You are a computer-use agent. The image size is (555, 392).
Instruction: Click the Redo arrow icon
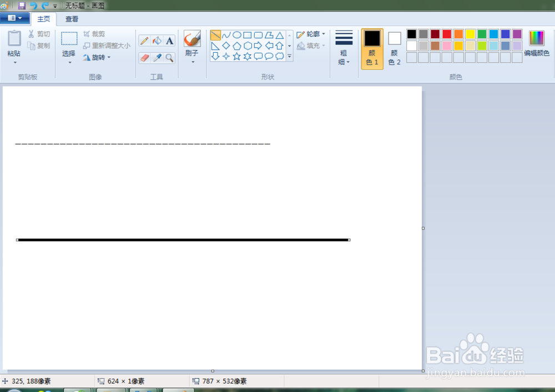[x=45, y=6]
